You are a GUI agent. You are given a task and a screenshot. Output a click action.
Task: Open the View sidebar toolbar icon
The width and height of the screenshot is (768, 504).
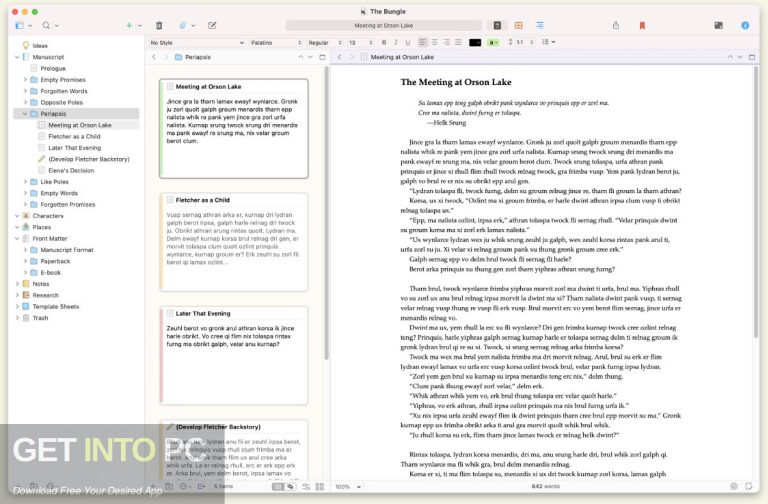coord(20,25)
